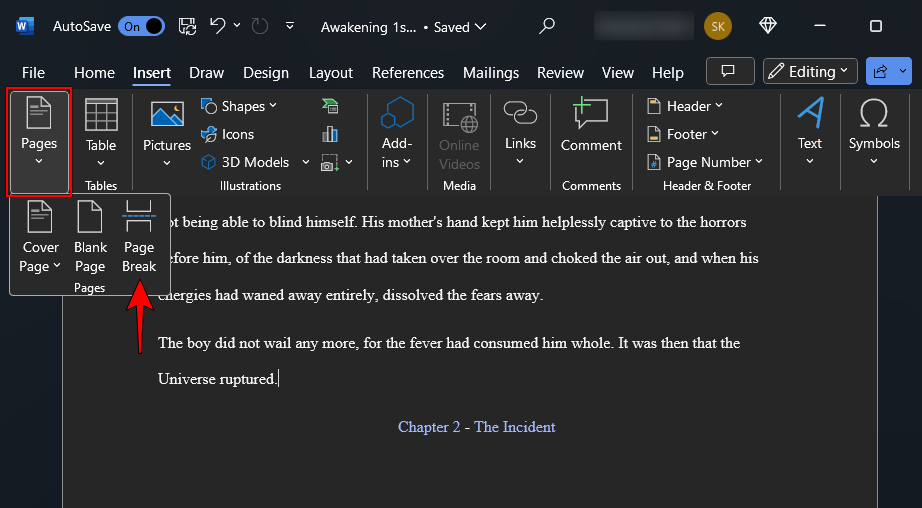Open the Shapes dropdown
Viewport: 922px width, 508px height.
240,106
